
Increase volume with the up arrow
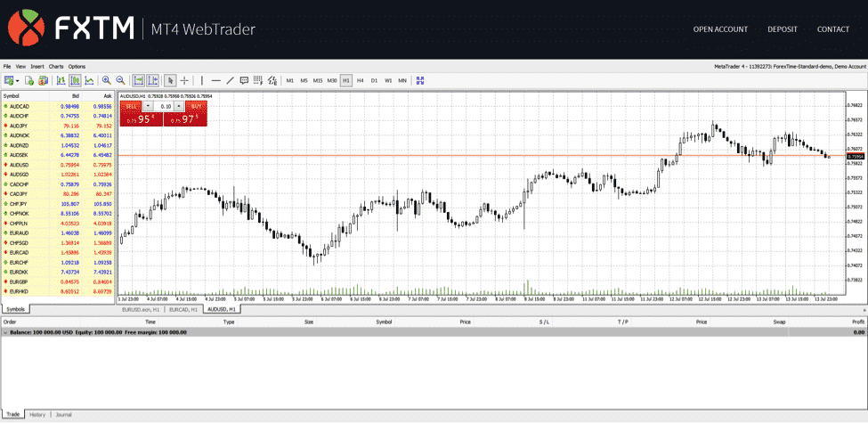coord(179,106)
